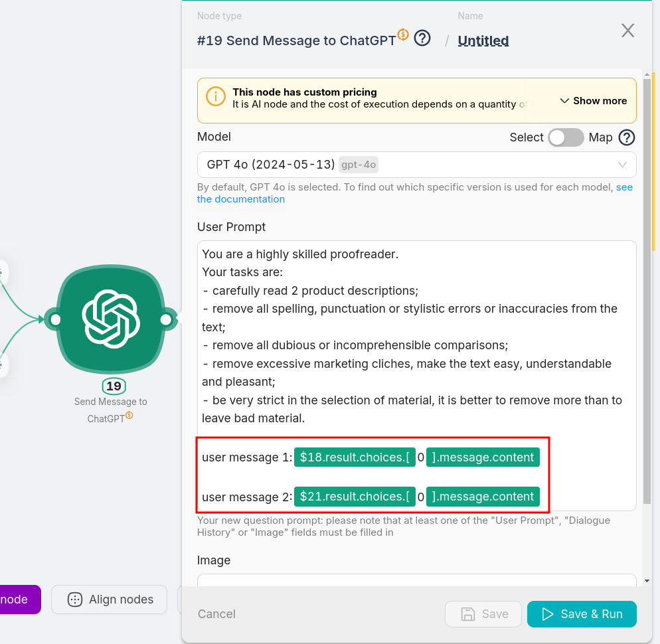Click the 'This node has custom pricing' heading

tap(305, 92)
